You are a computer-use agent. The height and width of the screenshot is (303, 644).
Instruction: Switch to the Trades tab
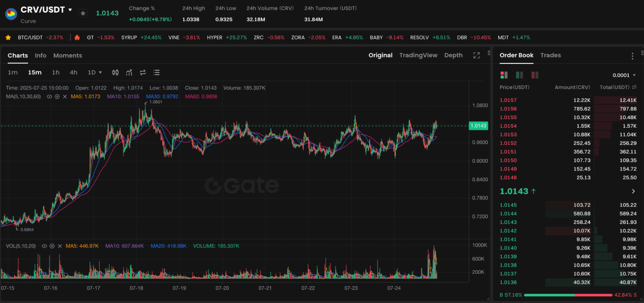click(551, 55)
